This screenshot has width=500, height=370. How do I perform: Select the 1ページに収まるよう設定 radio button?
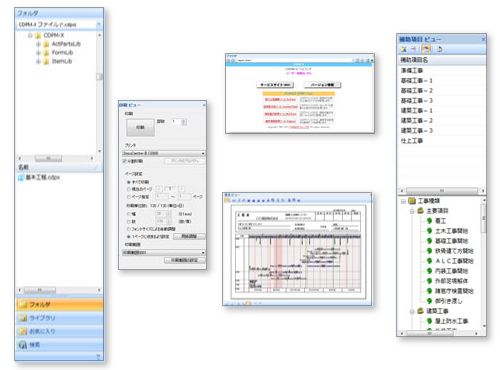[129, 237]
